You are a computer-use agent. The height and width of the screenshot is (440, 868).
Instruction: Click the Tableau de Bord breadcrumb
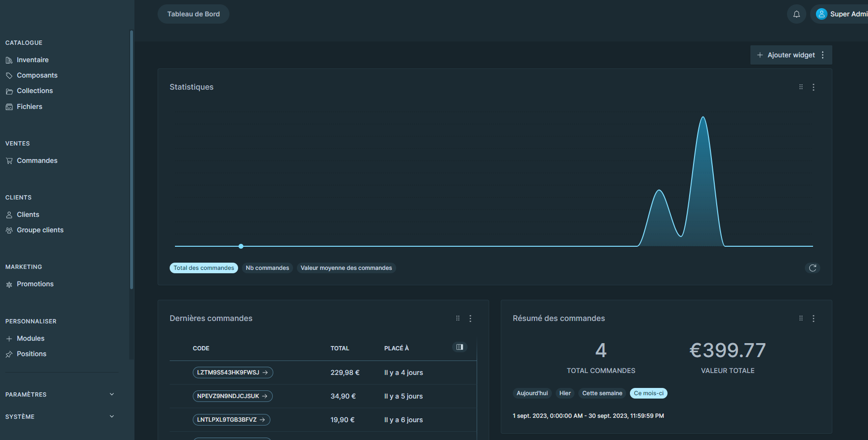193,14
